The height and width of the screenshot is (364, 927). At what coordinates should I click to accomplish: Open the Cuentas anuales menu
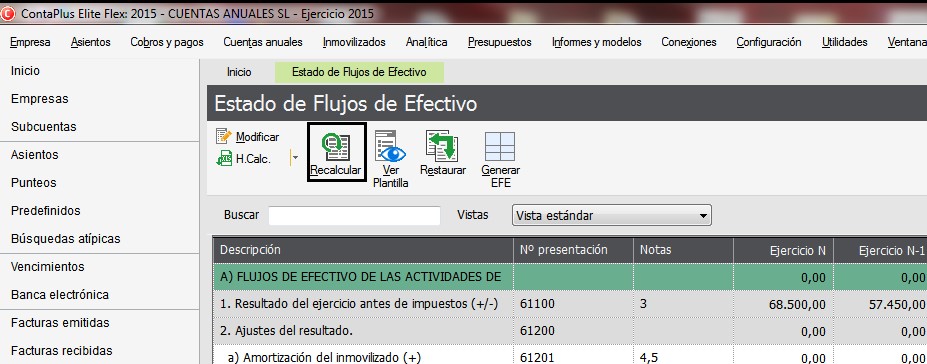[x=263, y=42]
